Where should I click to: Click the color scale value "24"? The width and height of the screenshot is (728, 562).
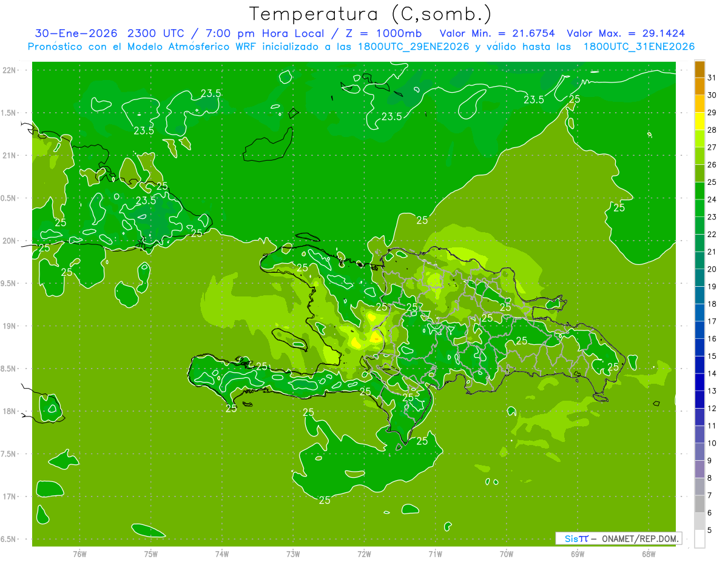pos(712,199)
